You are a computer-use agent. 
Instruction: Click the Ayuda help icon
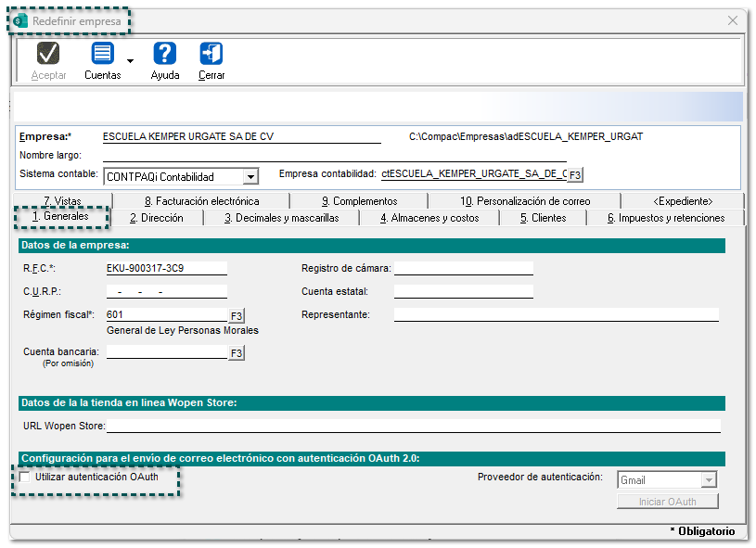click(165, 55)
